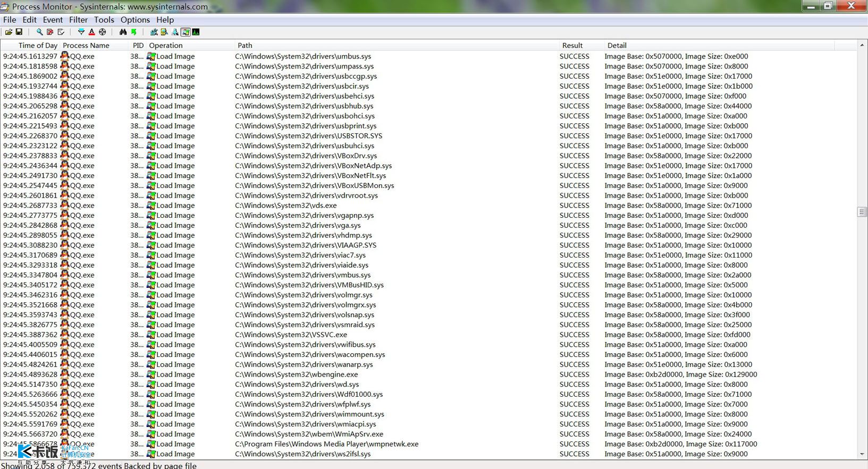Click the vertical scrollbar up arrow

click(862, 46)
